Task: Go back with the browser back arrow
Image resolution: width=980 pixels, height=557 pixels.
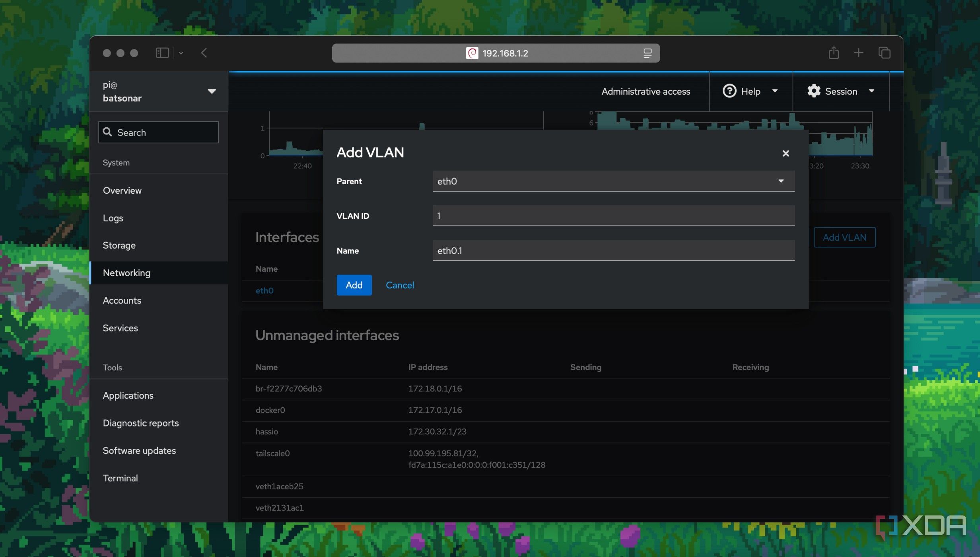Action: [x=204, y=53]
